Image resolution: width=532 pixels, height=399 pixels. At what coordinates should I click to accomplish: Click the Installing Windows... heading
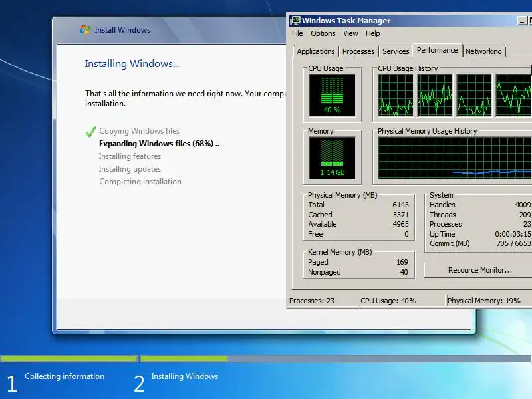coord(132,64)
